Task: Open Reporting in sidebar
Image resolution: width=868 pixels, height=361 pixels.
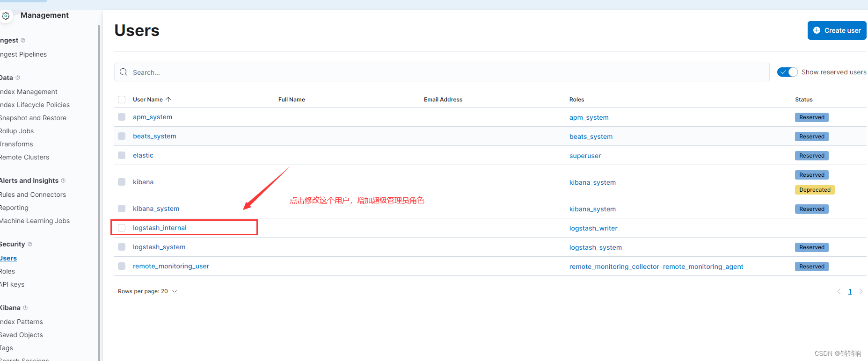Action: 14,208
